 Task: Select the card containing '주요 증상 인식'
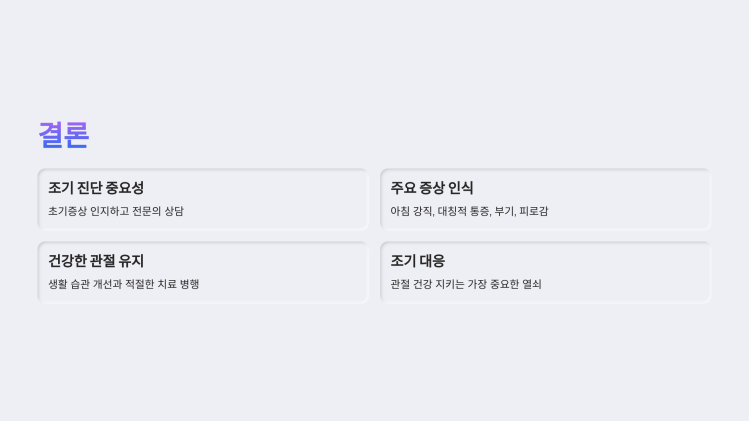tap(546, 199)
